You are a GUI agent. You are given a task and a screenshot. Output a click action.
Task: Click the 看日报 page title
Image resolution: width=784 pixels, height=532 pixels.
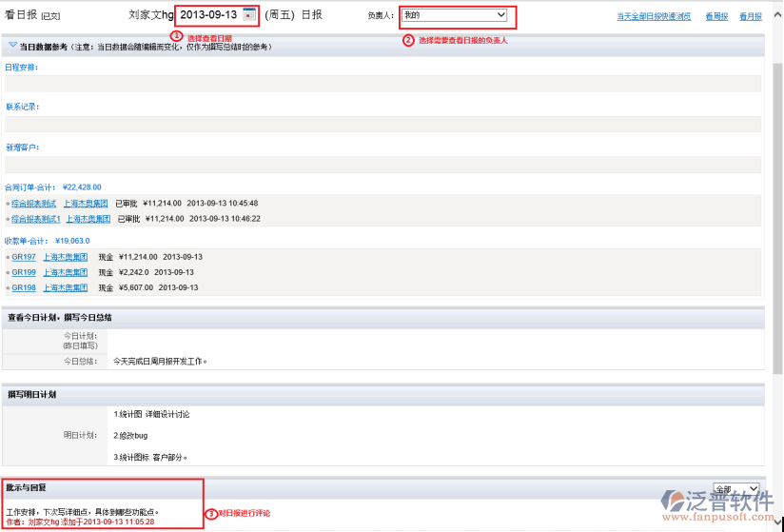point(21,15)
